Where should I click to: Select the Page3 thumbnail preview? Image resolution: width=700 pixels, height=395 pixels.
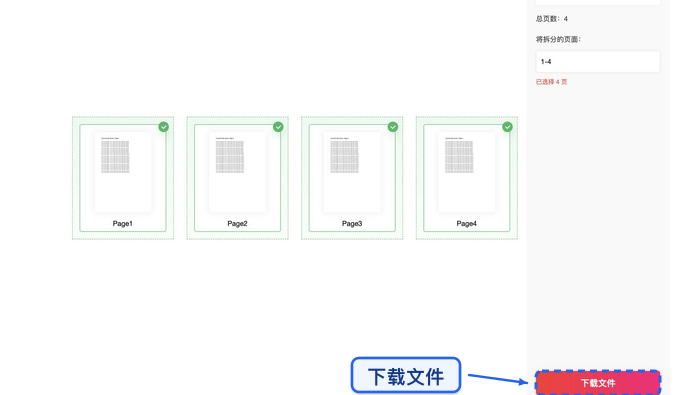click(352, 172)
